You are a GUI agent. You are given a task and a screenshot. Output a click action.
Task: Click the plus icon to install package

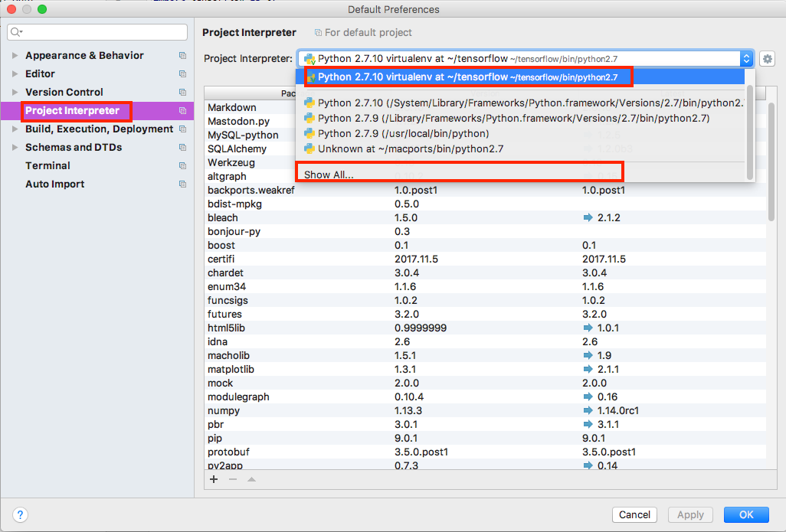pyautogui.click(x=214, y=479)
